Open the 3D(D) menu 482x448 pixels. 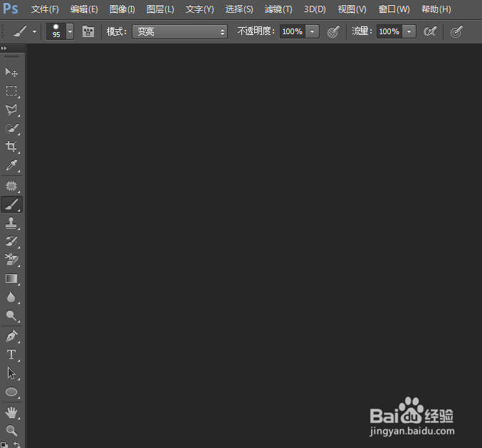[x=315, y=9]
